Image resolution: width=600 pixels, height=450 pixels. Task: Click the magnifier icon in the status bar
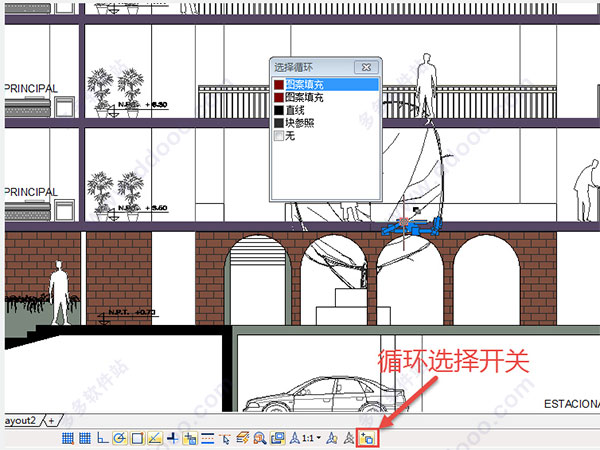click(259, 438)
